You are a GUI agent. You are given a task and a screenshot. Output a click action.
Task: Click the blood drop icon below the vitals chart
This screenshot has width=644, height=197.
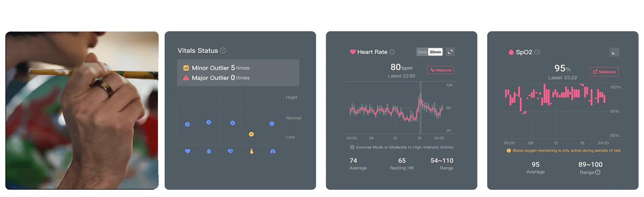(209, 151)
